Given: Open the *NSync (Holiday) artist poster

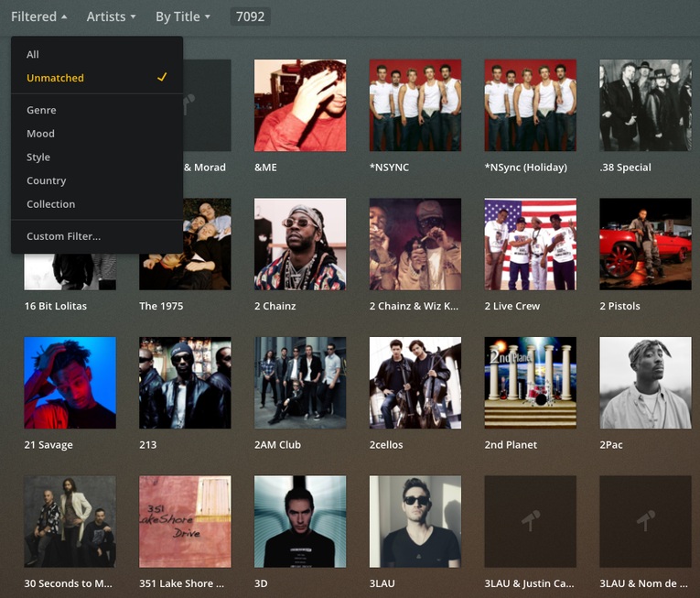Looking at the screenshot, I should coord(531,105).
